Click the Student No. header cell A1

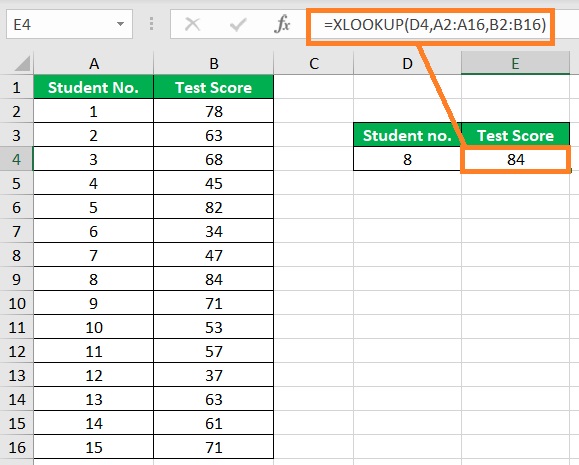coord(93,87)
